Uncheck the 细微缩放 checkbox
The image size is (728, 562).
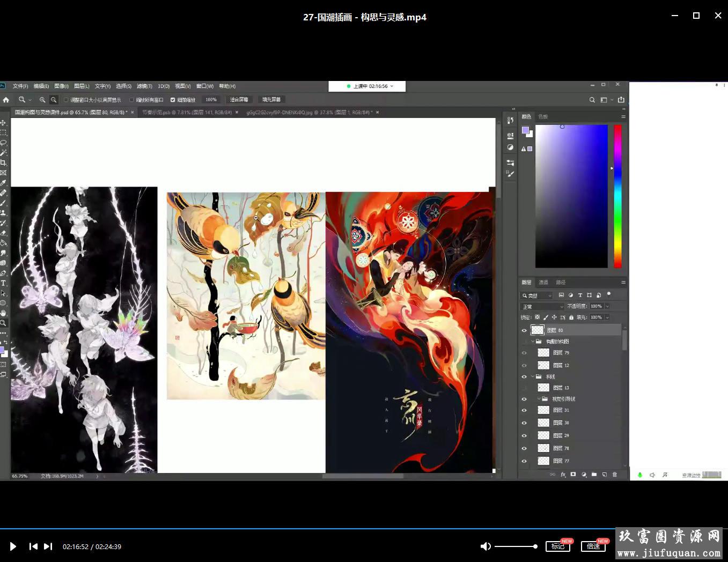[x=173, y=100]
